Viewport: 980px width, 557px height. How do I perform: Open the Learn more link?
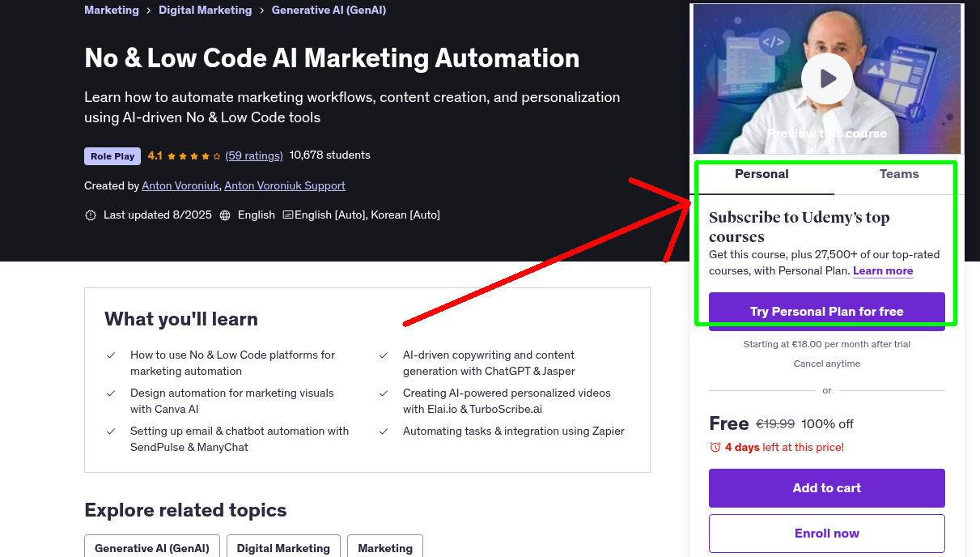tap(883, 271)
